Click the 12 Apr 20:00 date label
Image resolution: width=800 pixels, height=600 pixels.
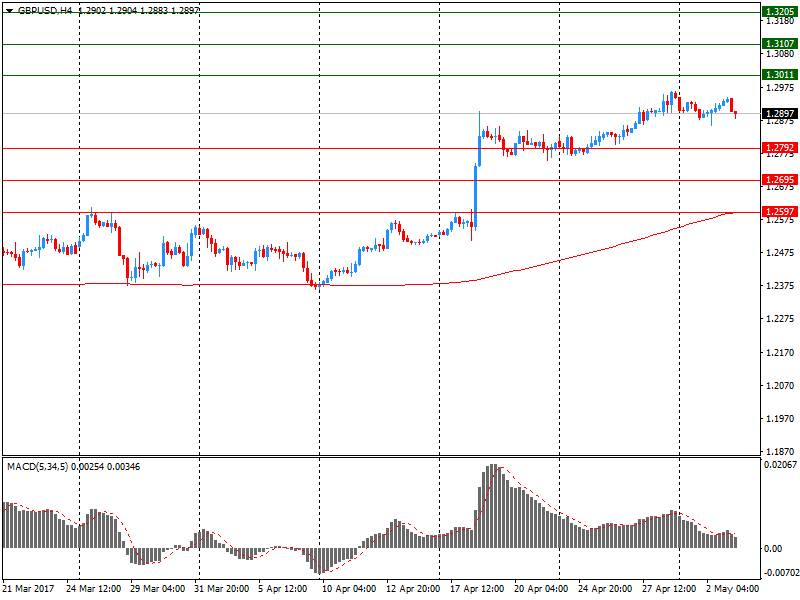coord(413,589)
